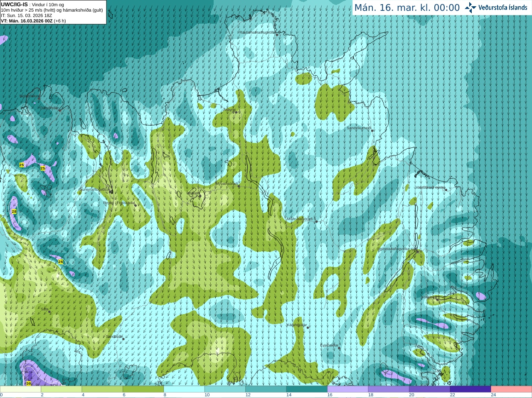532x398 pixels.
Task: Click the 'Mán. 16. mar. kl. 00:00' timestamp
Action: [x=407, y=8]
